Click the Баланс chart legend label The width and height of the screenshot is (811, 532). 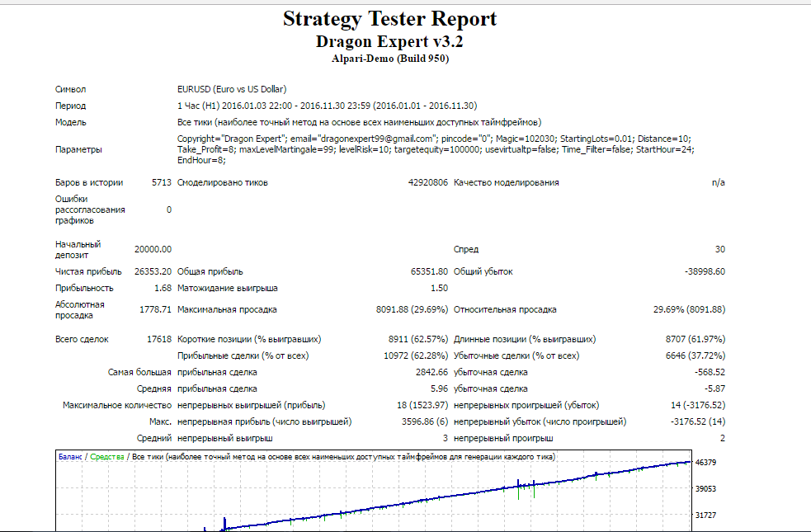(x=70, y=457)
